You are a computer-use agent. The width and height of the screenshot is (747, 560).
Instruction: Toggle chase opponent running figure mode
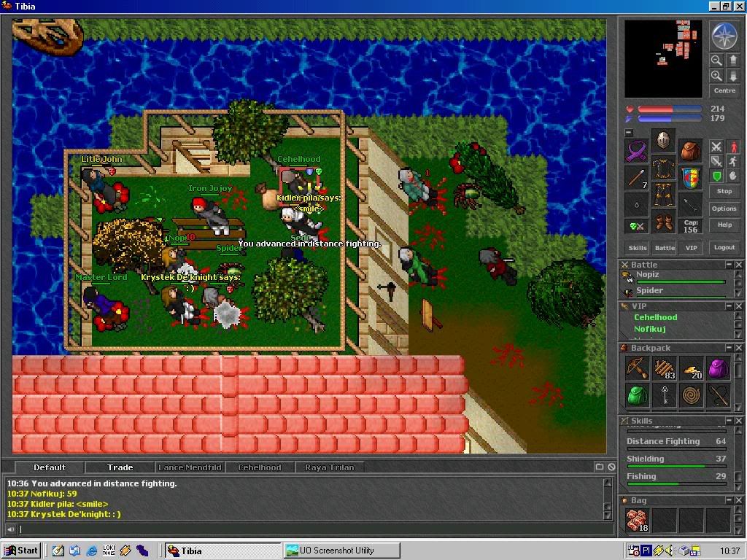733,161
